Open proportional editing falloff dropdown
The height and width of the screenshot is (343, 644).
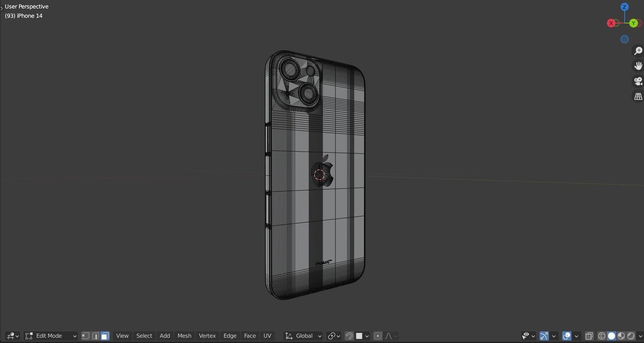pyautogui.click(x=391, y=336)
